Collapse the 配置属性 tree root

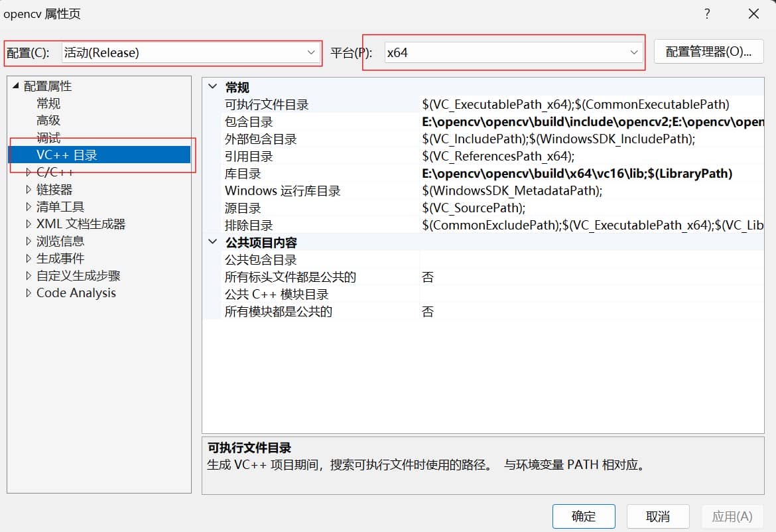tap(15, 86)
